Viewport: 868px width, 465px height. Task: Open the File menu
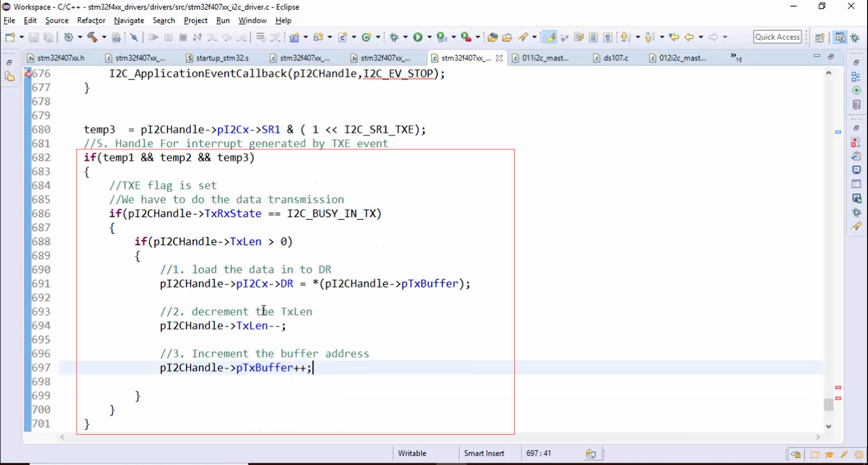click(x=9, y=20)
